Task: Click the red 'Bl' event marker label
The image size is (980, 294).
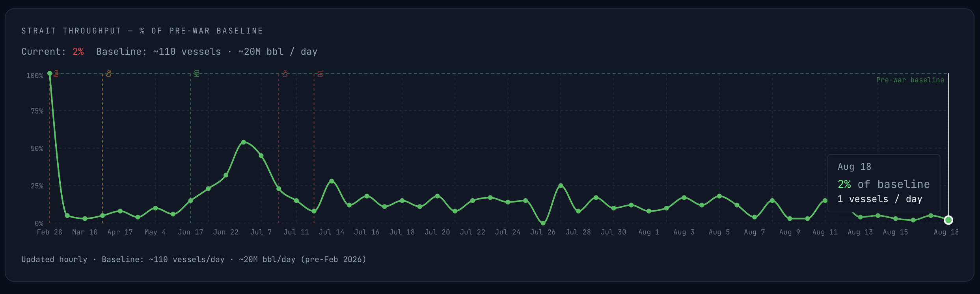Action: 320,73
